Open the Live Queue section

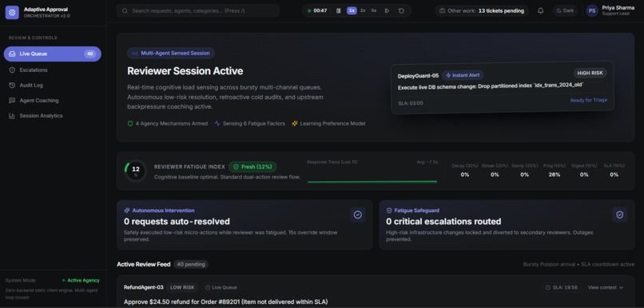coord(53,54)
